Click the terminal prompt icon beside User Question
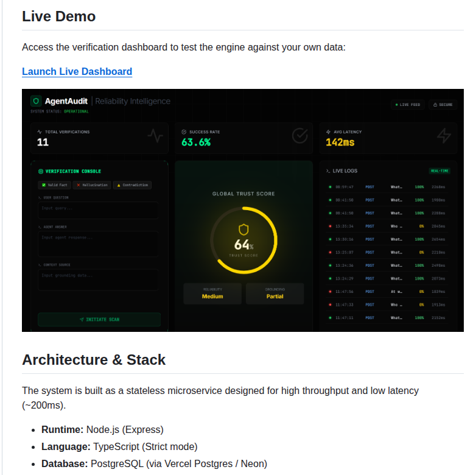The image size is (476, 475). point(40,198)
